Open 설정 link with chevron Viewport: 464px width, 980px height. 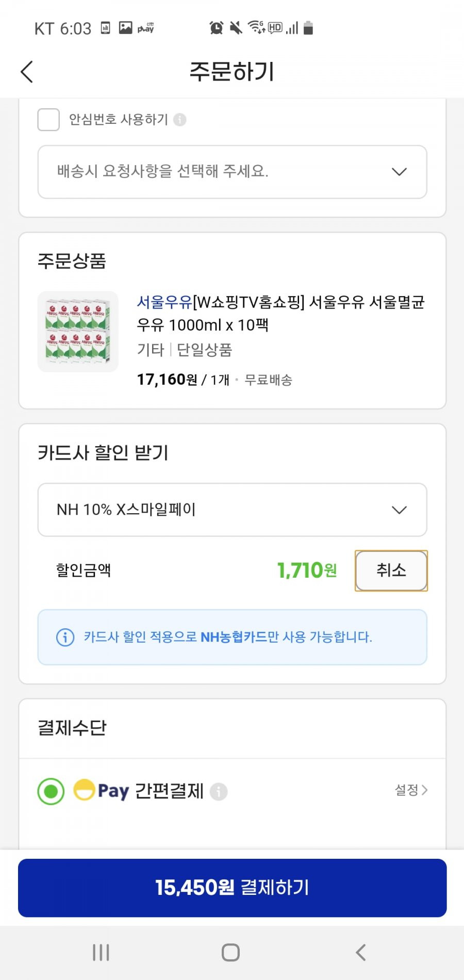[411, 790]
